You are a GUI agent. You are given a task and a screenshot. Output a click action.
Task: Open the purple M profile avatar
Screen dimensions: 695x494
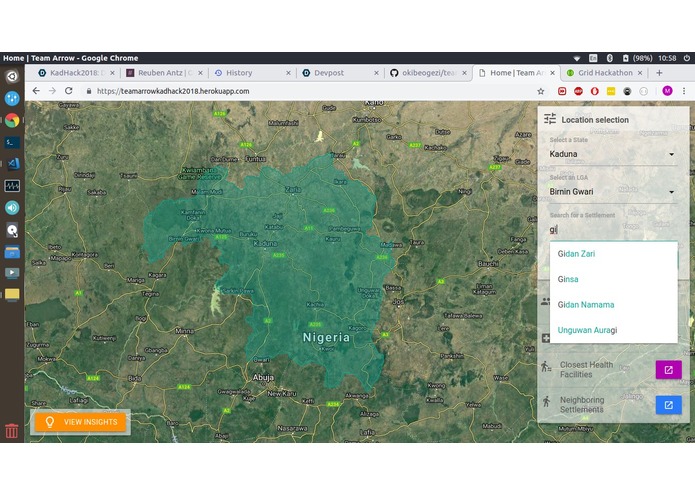click(x=667, y=91)
